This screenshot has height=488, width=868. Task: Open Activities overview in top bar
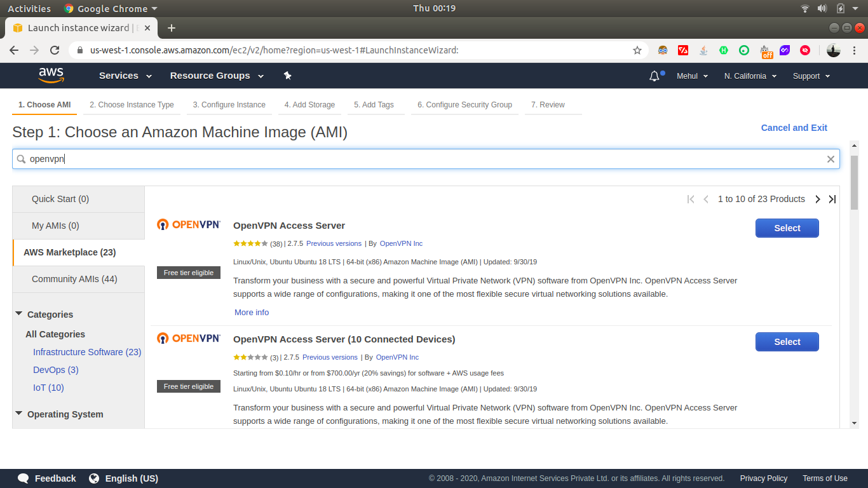(x=29, y=8)
